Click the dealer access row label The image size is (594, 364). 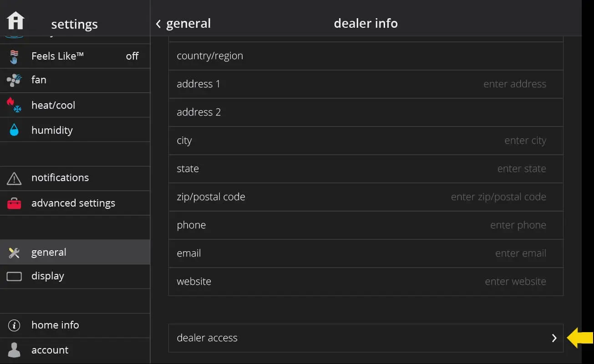coord(207,338)
